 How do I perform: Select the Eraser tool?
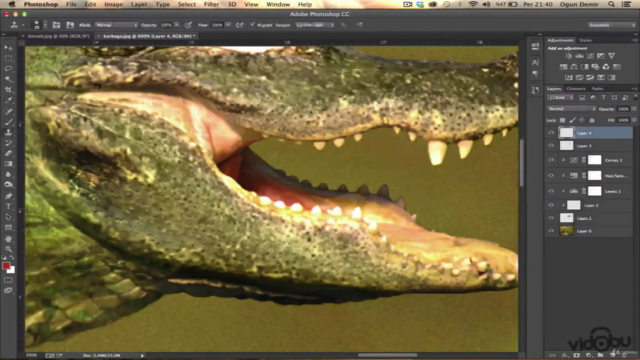click(x=8, y=153)
